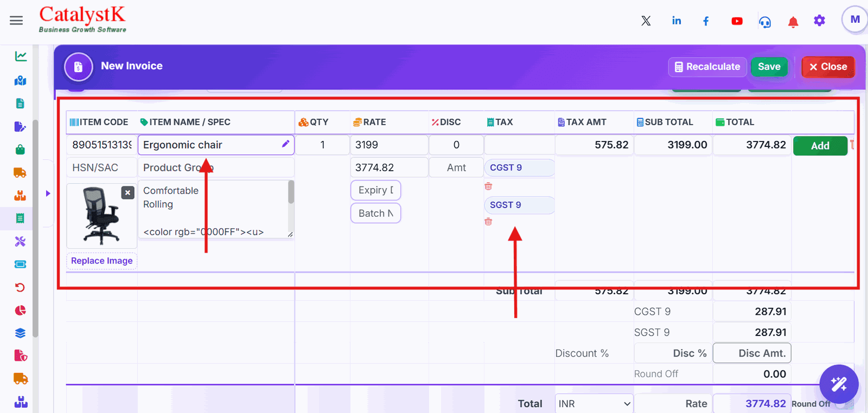Open the red pie chart sidebar icon
The height and width of the screenshot is (413, 868).
[x=20, y=310]
